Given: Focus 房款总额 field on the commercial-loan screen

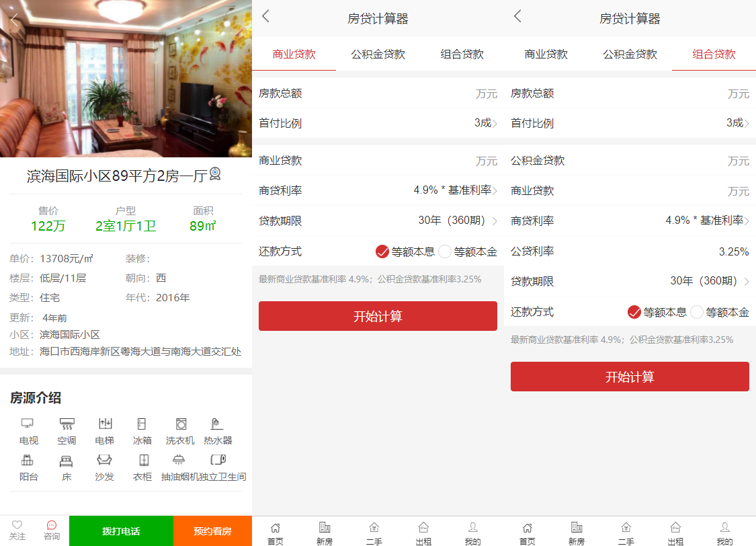Looking at the screenshot, I should (x=378, y=93).
